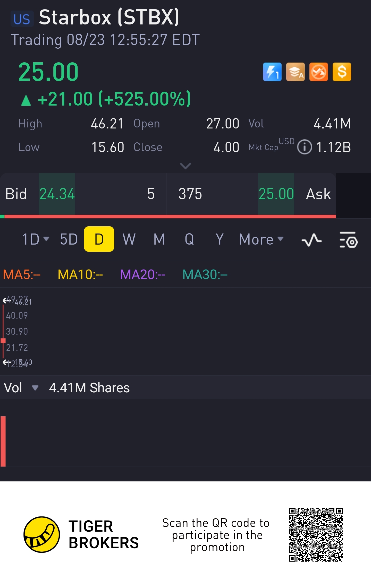371x588 pixels.
Task: Select the W weekly chart tab
Action: coord(129,239)
